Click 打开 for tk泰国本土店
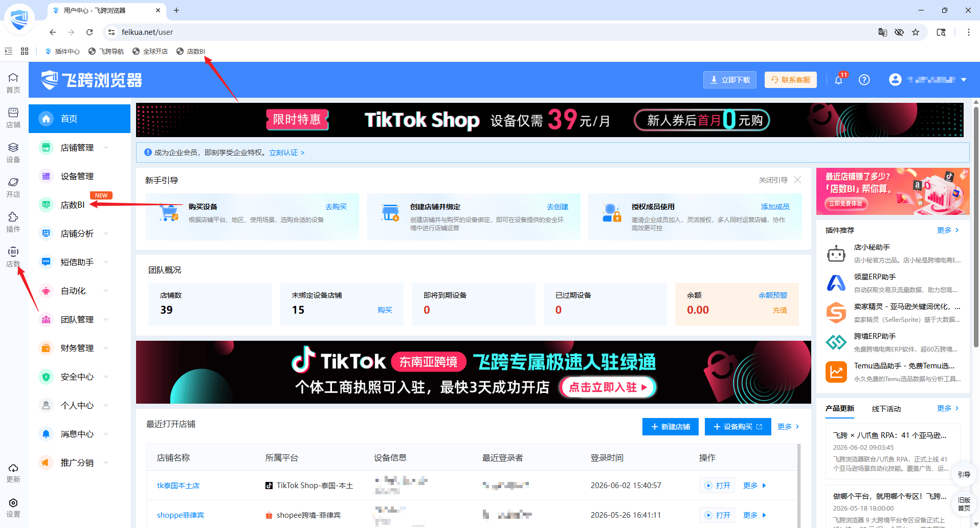Screen dimensions: 980x528 (717, 486)
